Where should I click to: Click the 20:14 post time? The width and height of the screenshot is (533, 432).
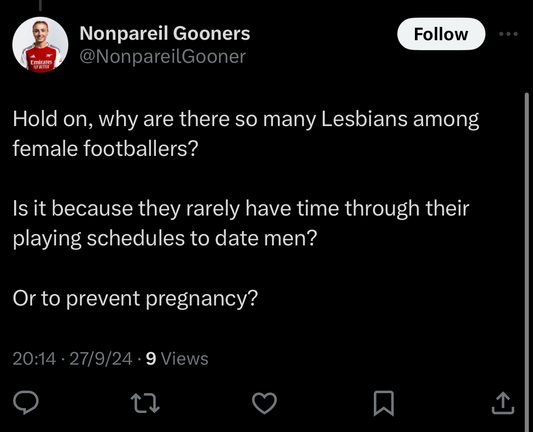34,359
